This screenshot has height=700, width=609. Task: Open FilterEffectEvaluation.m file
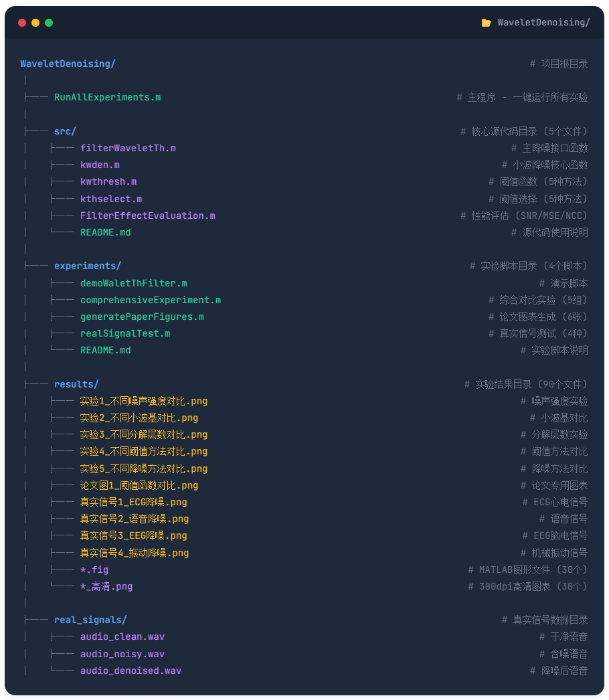[147, 215]
